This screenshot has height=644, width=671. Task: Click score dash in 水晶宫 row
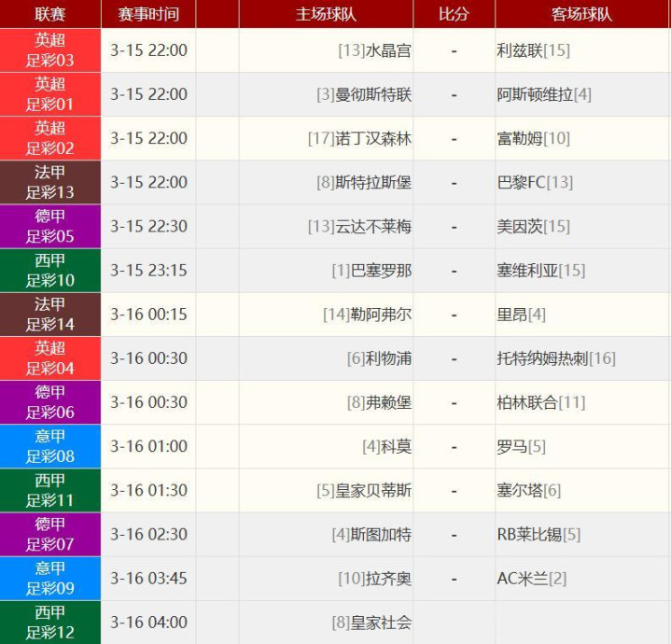point(454,51)
